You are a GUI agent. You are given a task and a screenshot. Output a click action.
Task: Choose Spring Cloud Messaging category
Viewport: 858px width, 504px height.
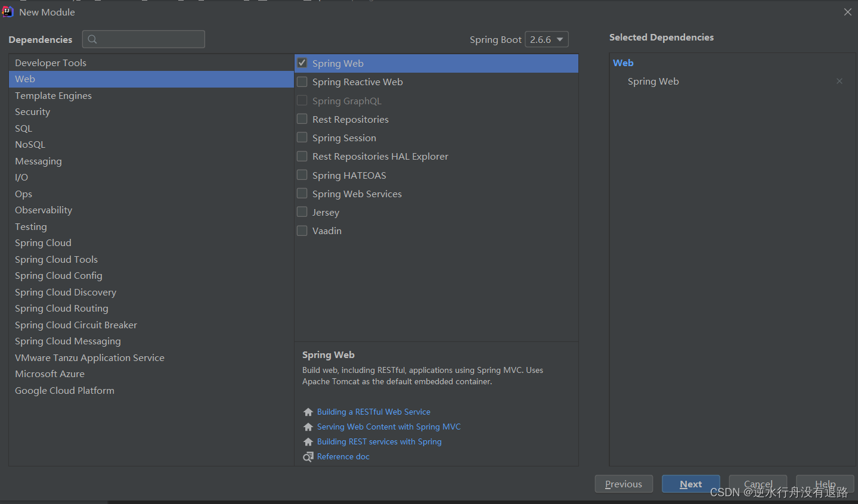click(x=151, y=341)
